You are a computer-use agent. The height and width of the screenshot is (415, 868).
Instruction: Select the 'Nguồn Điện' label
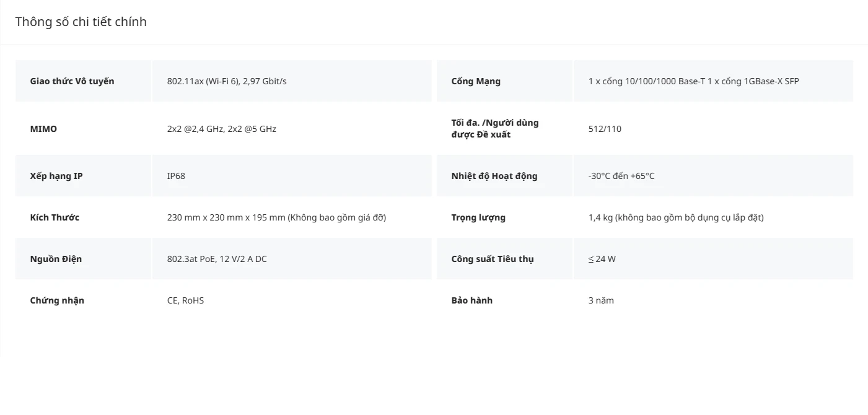click(x=56, y=259)
